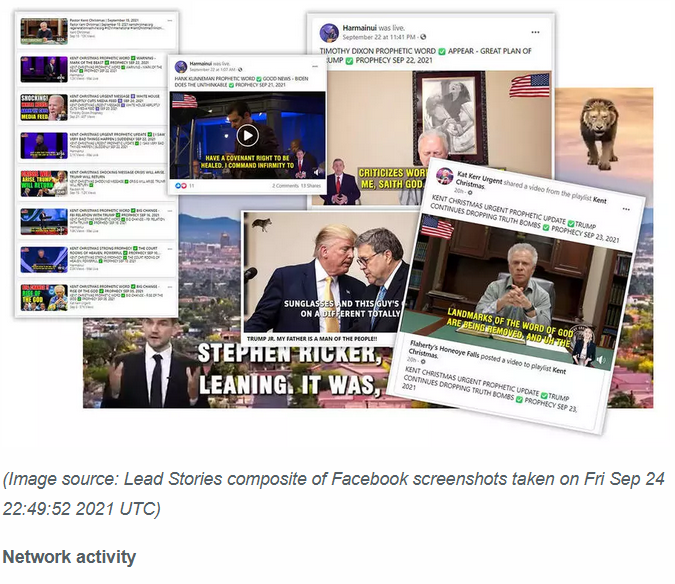Open the September 22 at 11:41 PM timestamp
Image resolution: width=675 pixels, height=584 pixels.
(379, 37)
